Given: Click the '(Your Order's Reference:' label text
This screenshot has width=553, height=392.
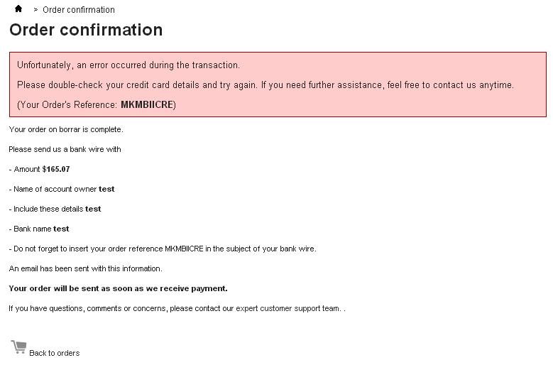Looking at the screenshot, I should coord(67,105).
